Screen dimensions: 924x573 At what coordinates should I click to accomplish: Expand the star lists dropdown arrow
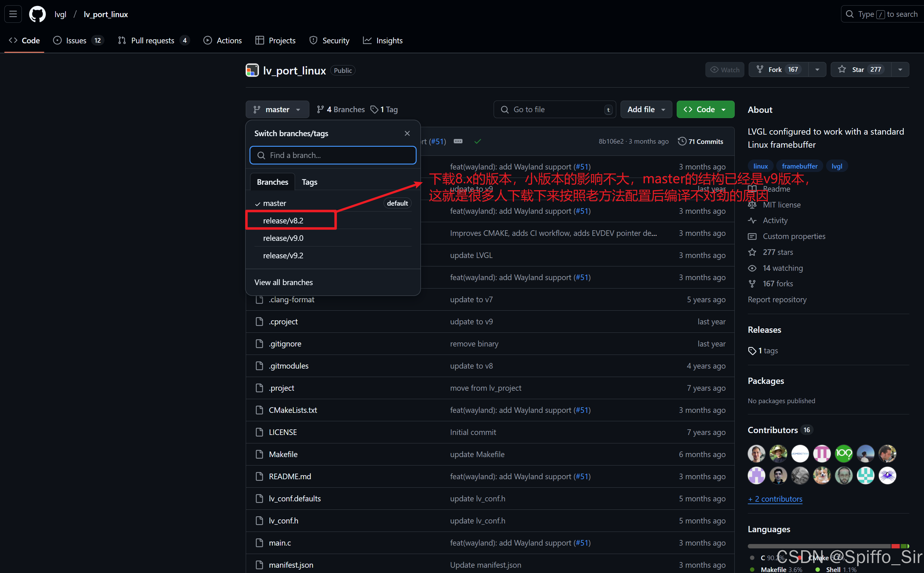tap(900, 69)
